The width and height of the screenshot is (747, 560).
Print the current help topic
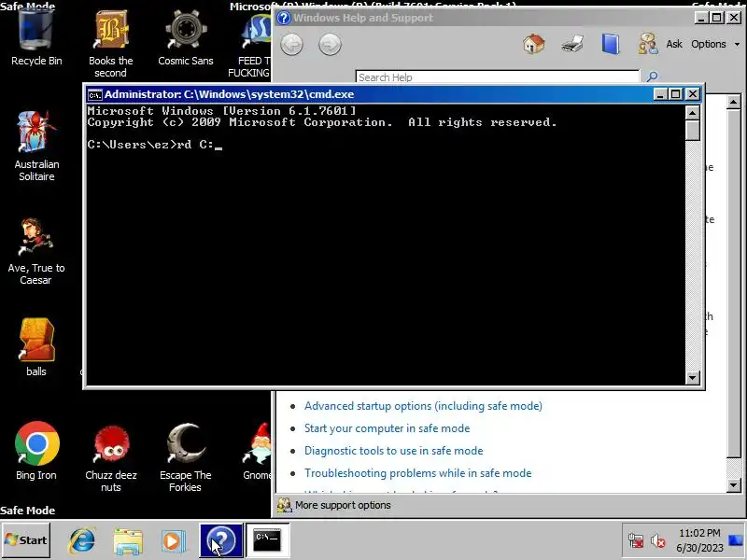(572, 44)
